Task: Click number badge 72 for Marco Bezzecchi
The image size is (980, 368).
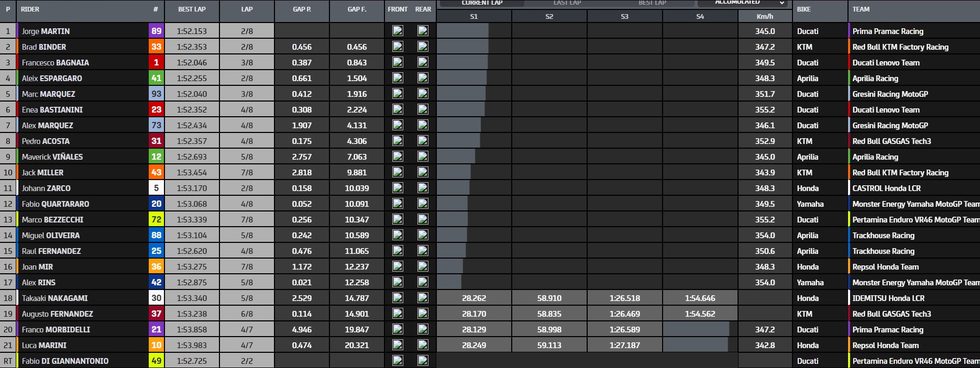Action: (156, 219)
